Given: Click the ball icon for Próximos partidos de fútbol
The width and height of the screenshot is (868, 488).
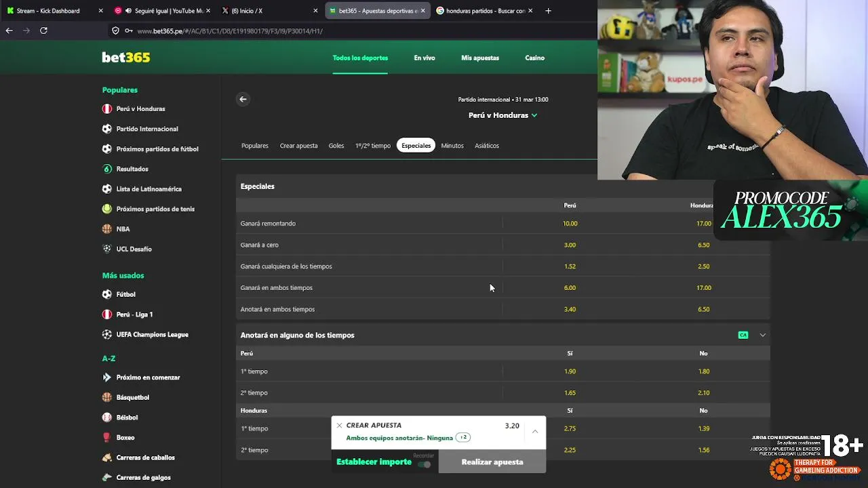Looking at the screenshot, I should (106, 148).
